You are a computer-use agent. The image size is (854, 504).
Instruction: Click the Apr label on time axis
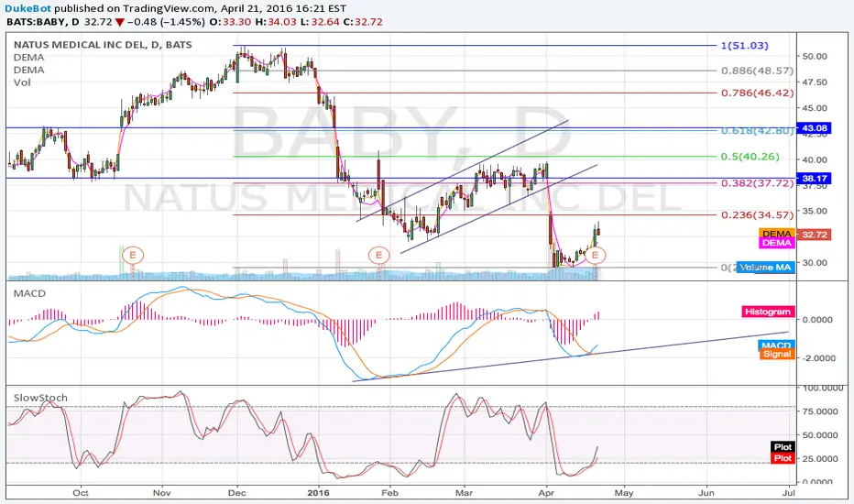[546, 493]
